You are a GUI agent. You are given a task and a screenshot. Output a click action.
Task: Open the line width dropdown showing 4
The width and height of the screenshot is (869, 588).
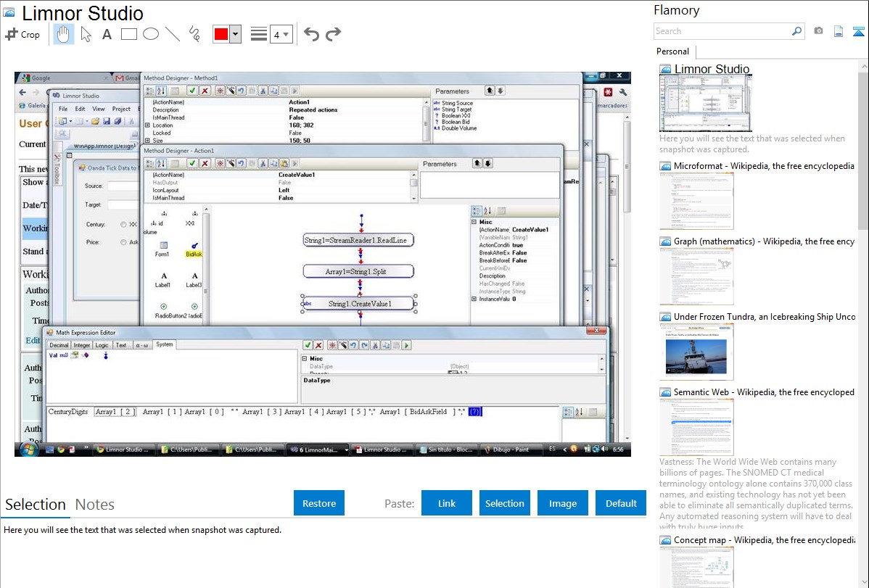[x=281, y=34]
